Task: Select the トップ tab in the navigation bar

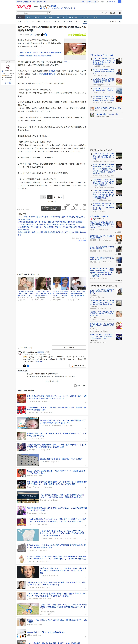Action: 20,17
